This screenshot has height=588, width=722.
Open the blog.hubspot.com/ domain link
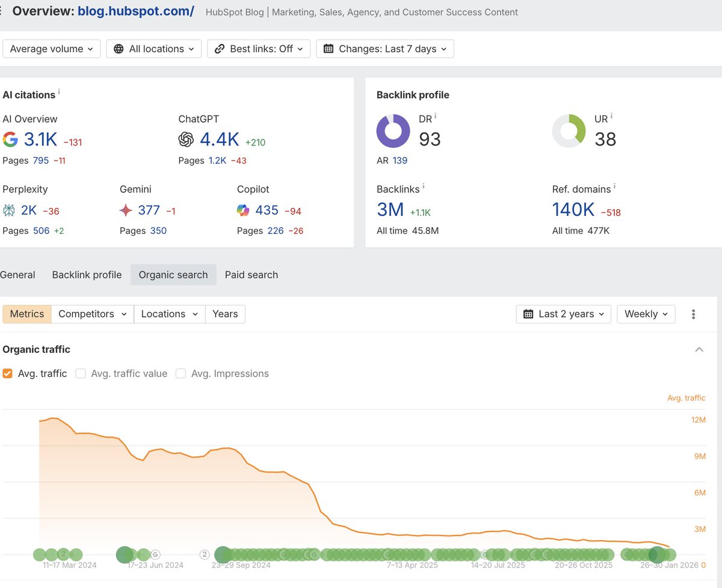coord(136,11)
